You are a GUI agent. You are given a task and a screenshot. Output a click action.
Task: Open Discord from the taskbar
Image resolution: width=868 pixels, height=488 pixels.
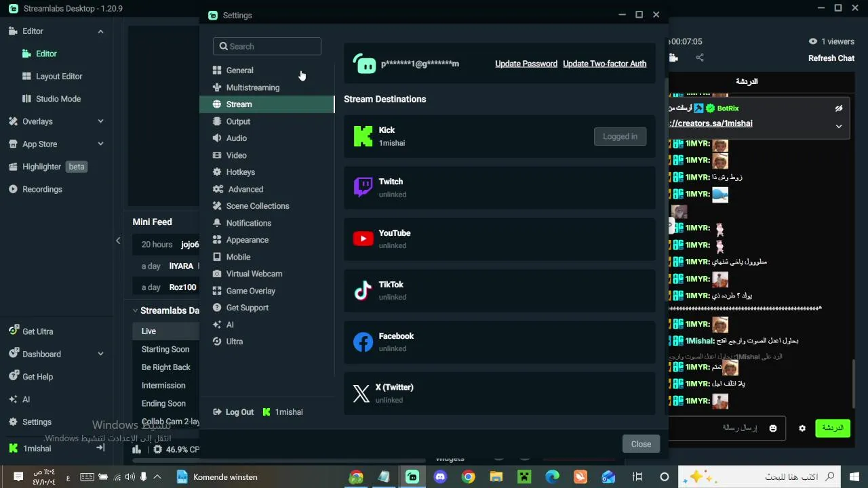440,477
